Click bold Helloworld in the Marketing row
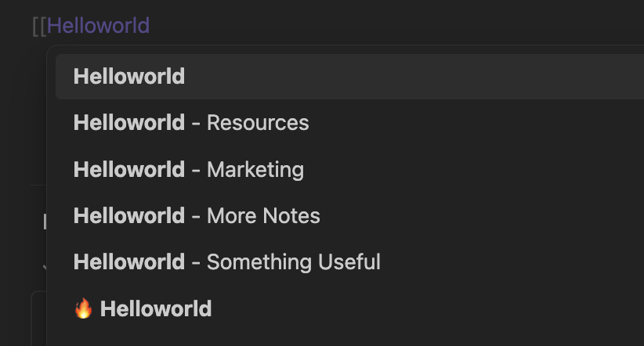Screen dimensions: 644x346 pos(129,170)
